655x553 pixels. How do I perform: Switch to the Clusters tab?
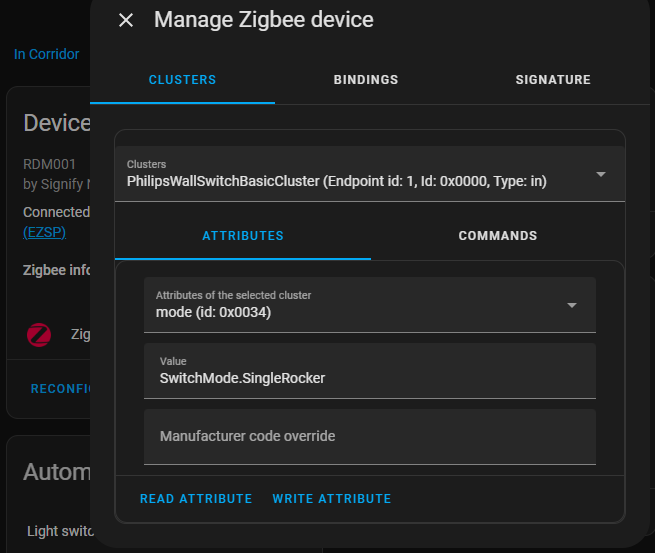[x=182, y=80]
